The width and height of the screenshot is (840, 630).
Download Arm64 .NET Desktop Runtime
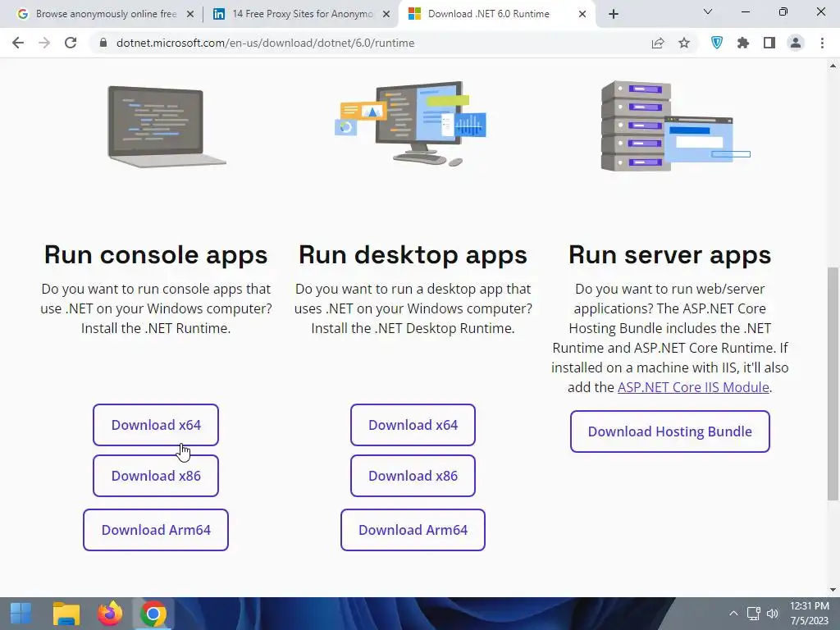(413, 530)
